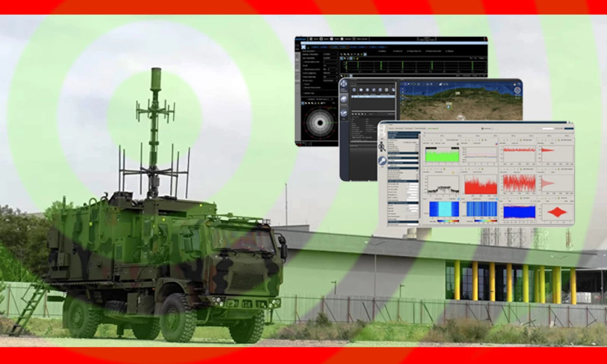The image size is (607, 364).
Task: Select a zoom tool icon above the pulse timeline
Action: pyautogui.click(x=342, y=54)
